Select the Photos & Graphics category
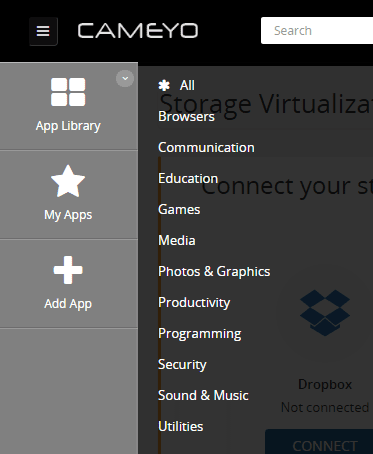The width and height of the screenshot is (373, 454). click(214, 271)
